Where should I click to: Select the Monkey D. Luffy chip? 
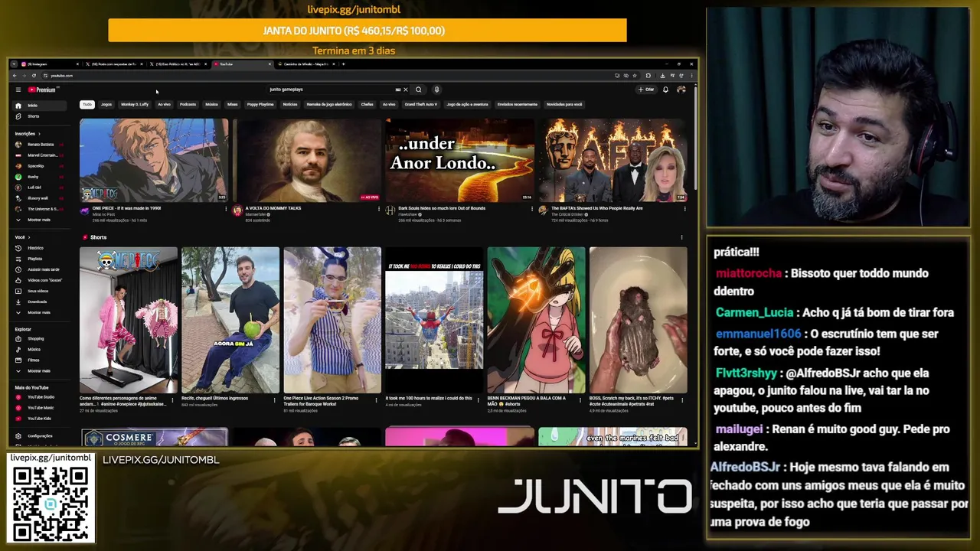point(135,104)
